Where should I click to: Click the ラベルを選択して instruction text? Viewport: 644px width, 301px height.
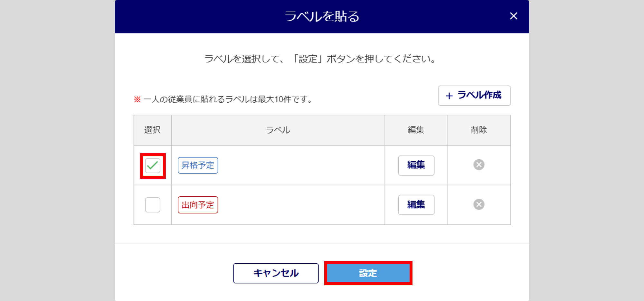pos(321,59)
